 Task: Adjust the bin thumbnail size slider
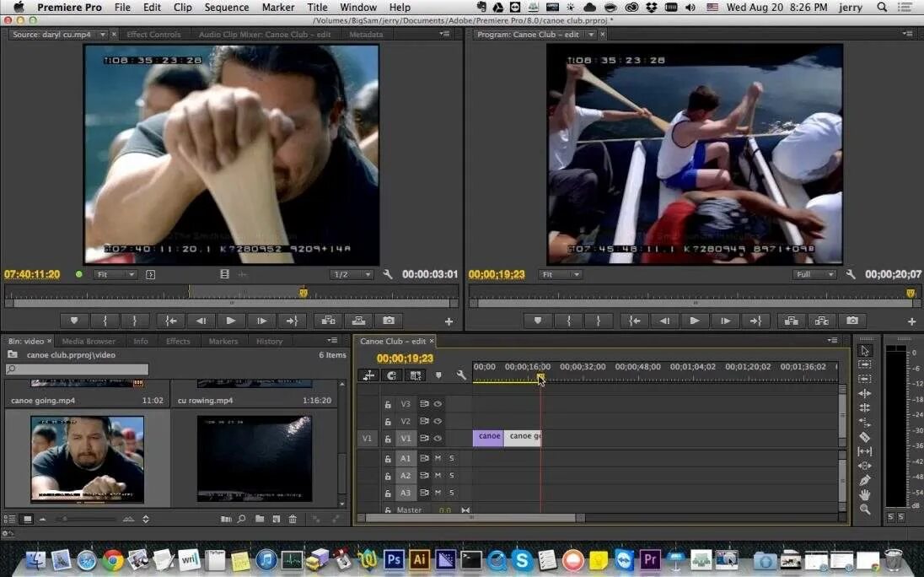[87, 520]
